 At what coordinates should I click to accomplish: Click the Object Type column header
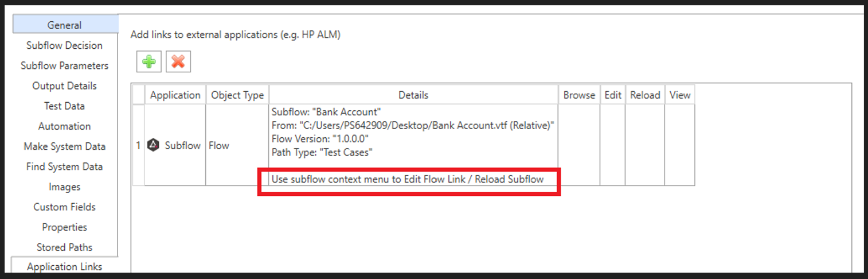[237, 95]
